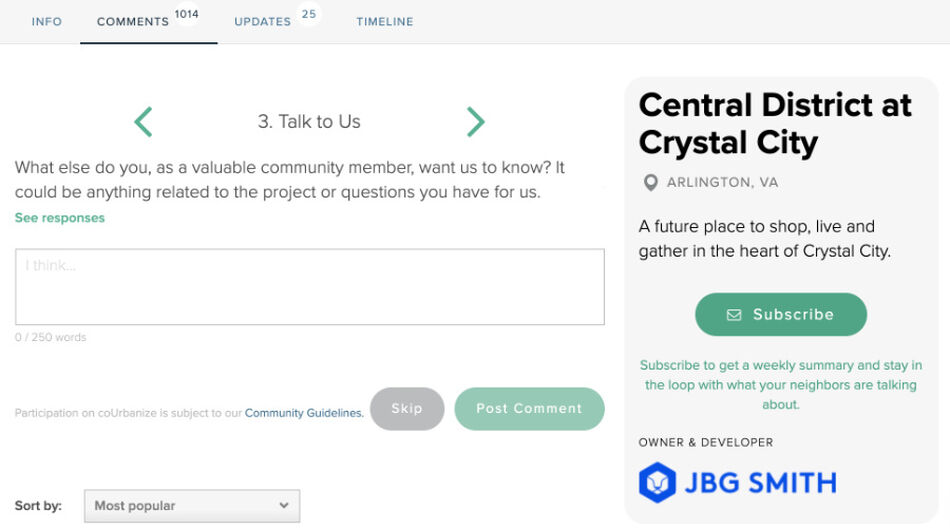Image resolution: width=950 pixels, height=528 pixels.
Task: Open the Timeline tab
Action: pyautogui.click(x=385, y=22)
